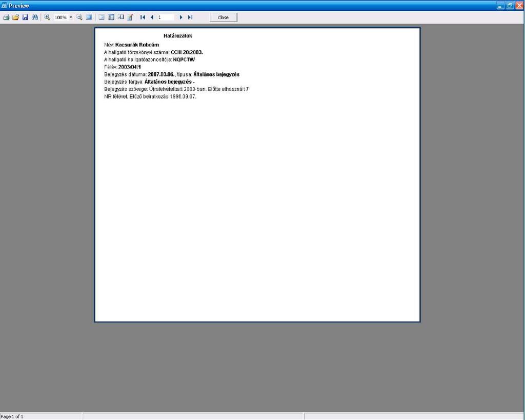Click the edit page pencil icon
This screenshot has width=525, height=420.
coord(130,17)
